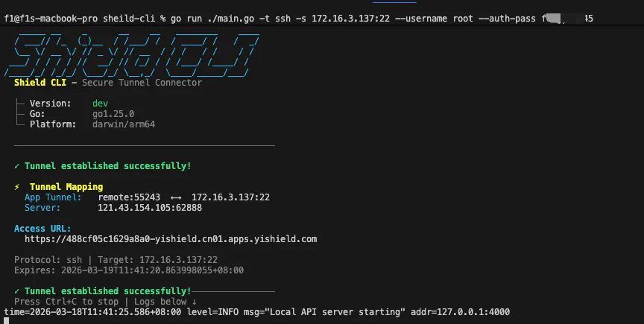644x324 pixels.
Task: Click the 'remote:55243' tunnel endpoint
Action: click(x=129, y=197)
